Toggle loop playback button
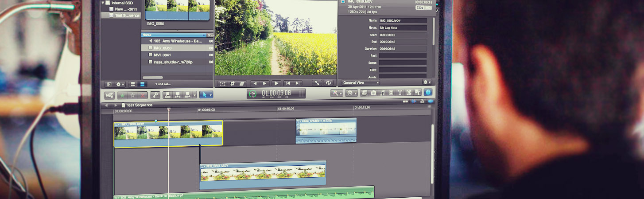644x199 pixels. [328, 83]
